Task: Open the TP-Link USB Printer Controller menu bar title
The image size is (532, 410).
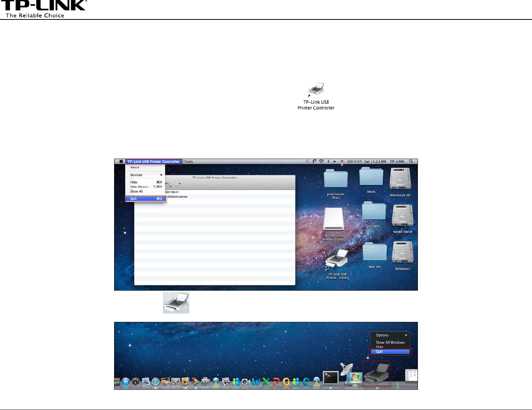Action: pos(154,162)
